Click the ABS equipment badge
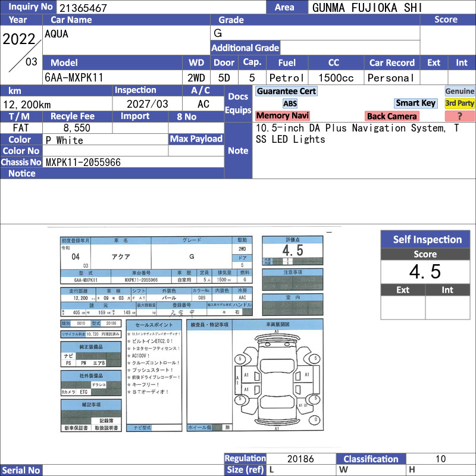 click(x=290, y=104)
